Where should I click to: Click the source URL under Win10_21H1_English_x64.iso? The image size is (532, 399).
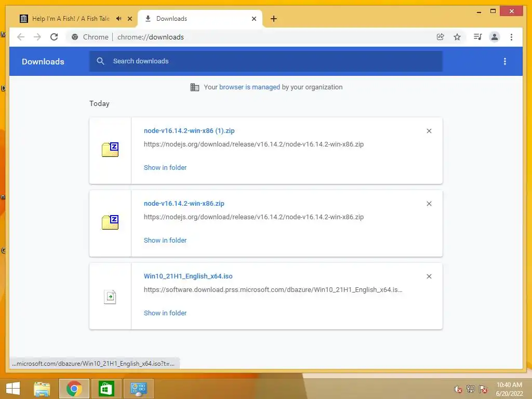(x=273, y=290)
